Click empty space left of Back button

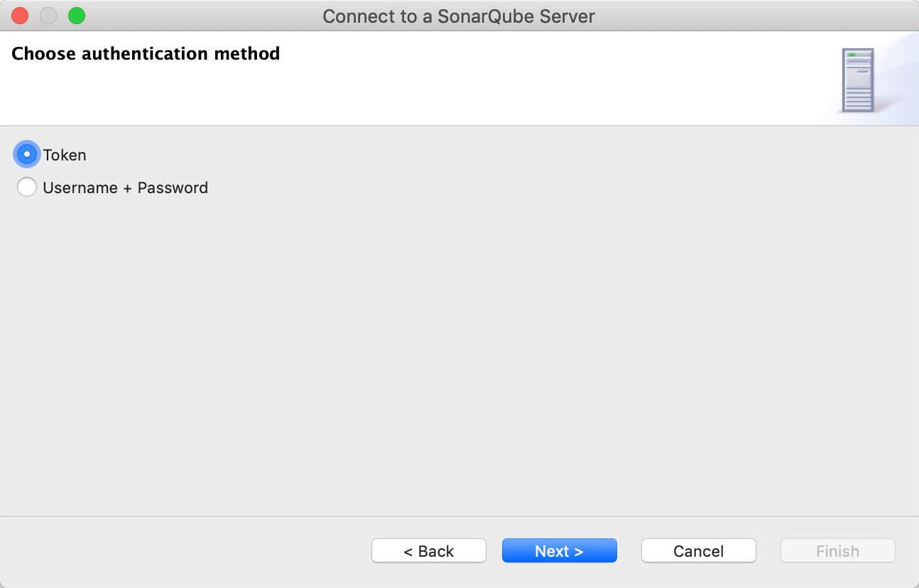185,551
